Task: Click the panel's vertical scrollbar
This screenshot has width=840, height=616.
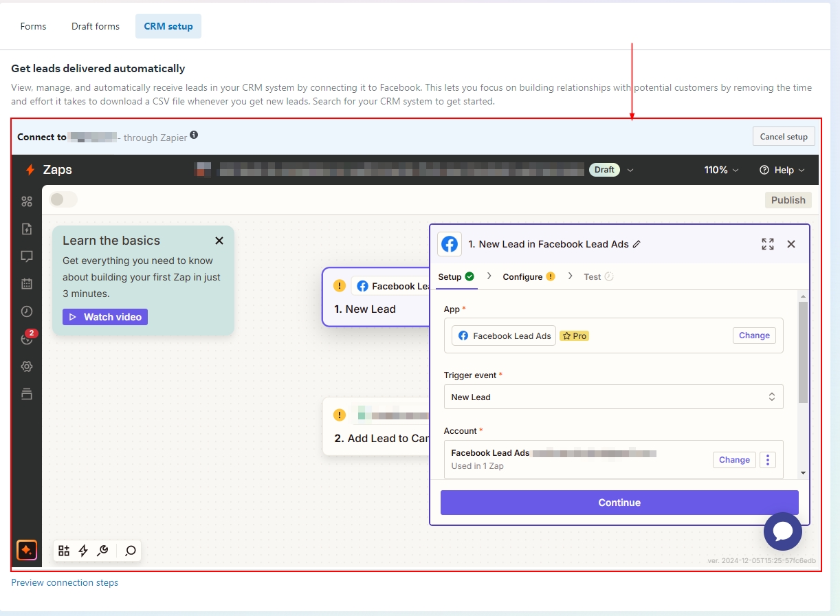Action: [803, 353]
